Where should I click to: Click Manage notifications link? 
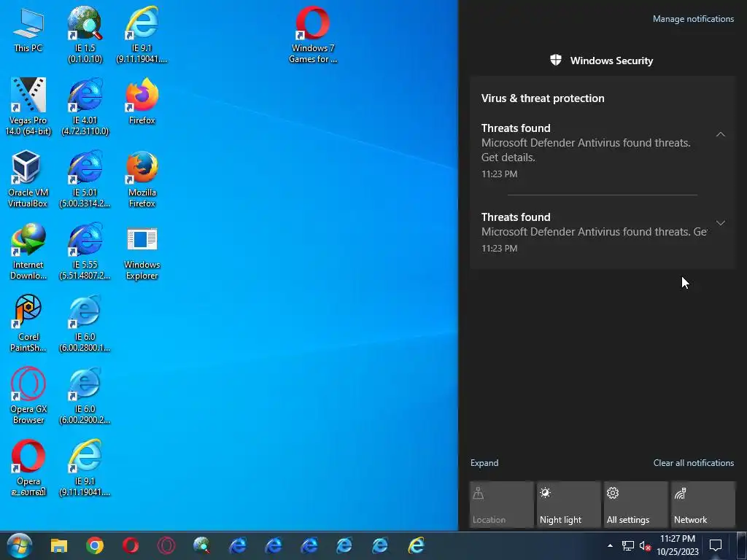point(693,19)
